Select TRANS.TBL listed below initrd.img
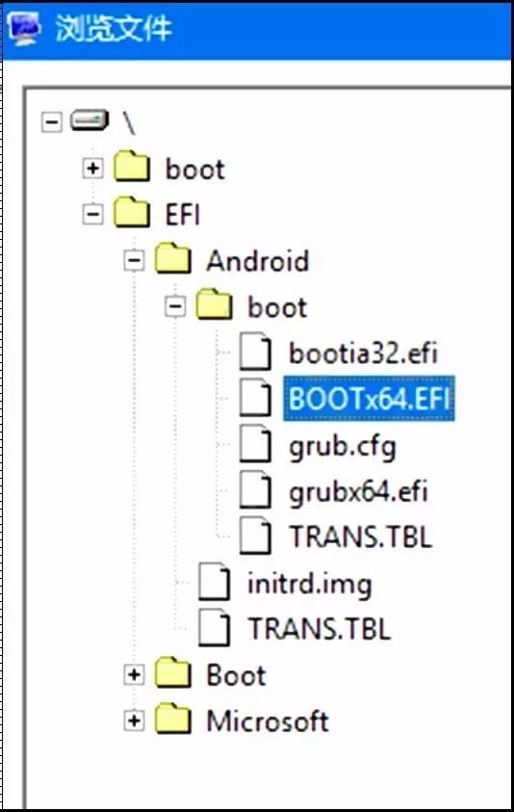This screenshot has height=812, width=514. pos(319,629)
